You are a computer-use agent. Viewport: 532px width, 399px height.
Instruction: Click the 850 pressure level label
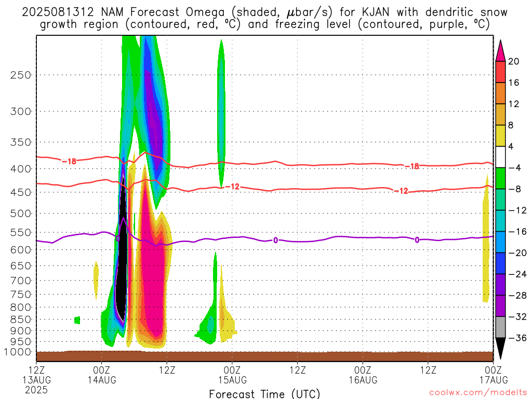pyautogui.click(x=21, y=320)
